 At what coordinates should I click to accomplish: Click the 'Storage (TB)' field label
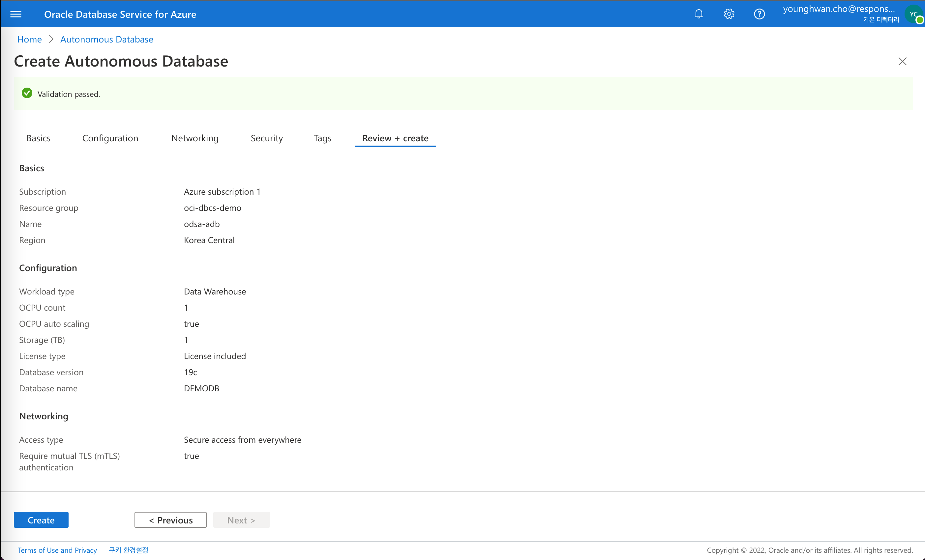[x=42, y=340]
